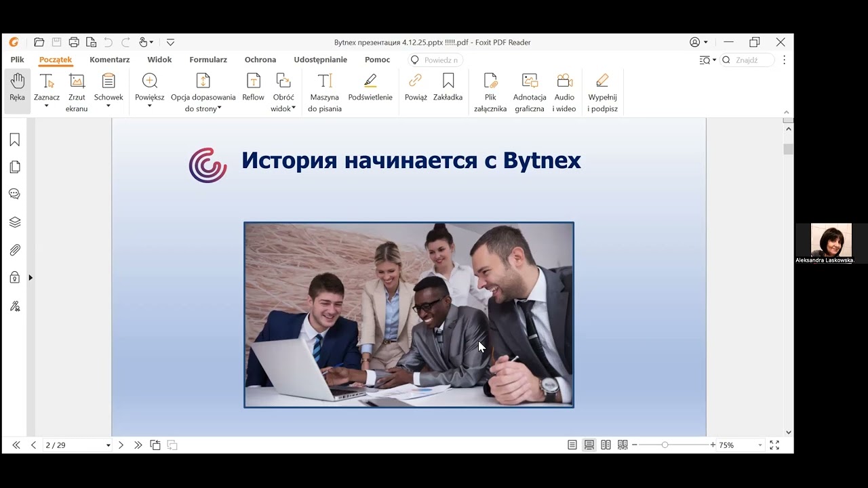The height and width of the screenshot is (488, 868).
Task: Click the Obróć widok rotate icon
Action: (x=283, y=81)
